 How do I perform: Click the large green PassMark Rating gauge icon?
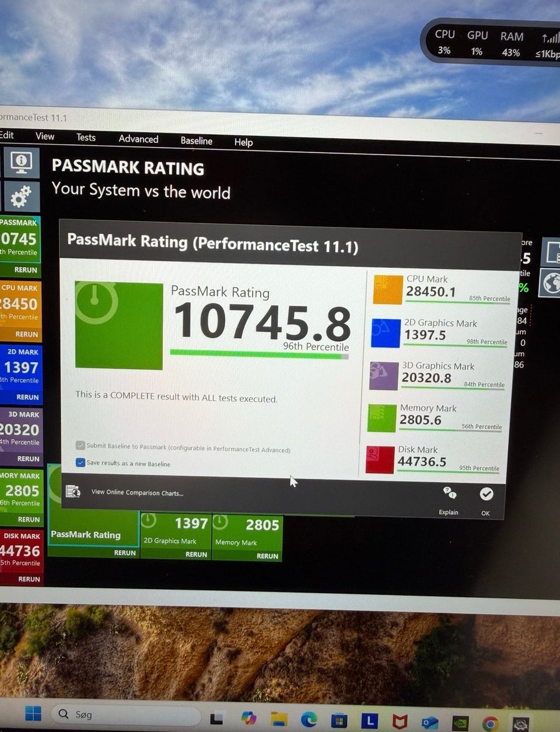click(119, 325)
